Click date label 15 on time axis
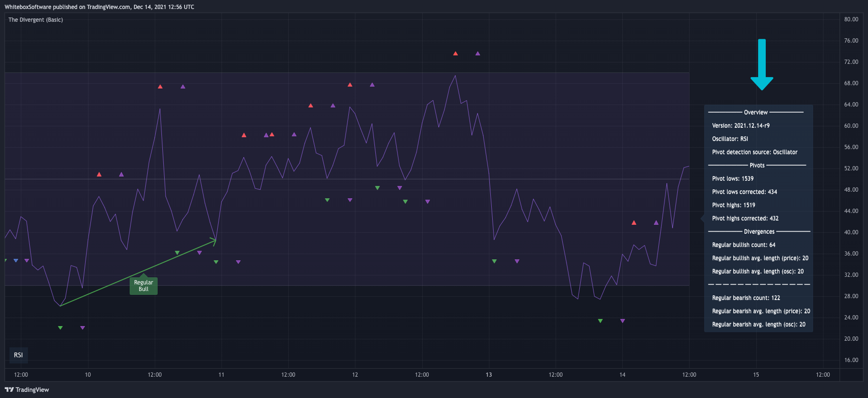Viewport: 868px width, 398px height. click(756, 375)
